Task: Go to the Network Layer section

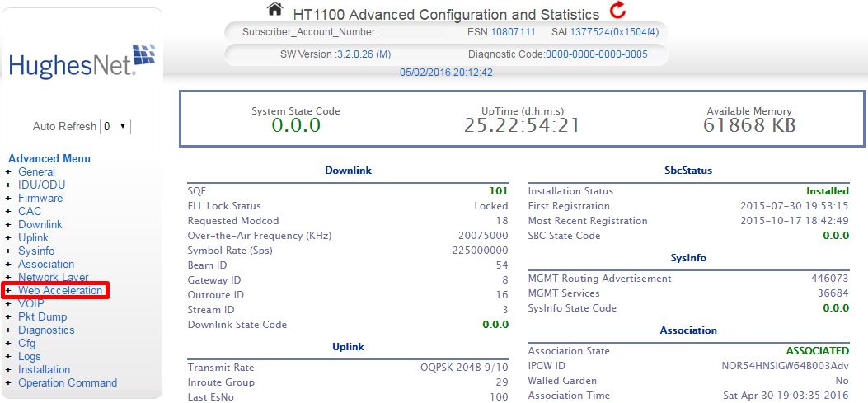Action: (53, 278)
